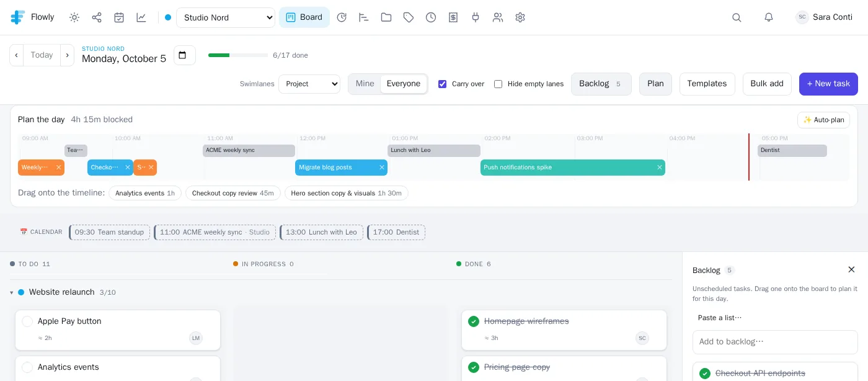Open the tag labels icon
This screenshot has width=868, height=381.
(x=409, y=17)
